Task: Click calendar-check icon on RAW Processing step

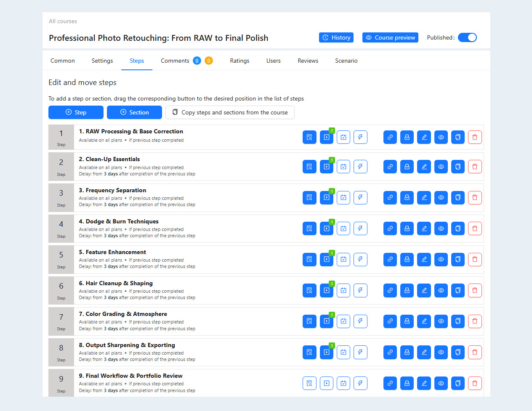Action: pos(343,137)
